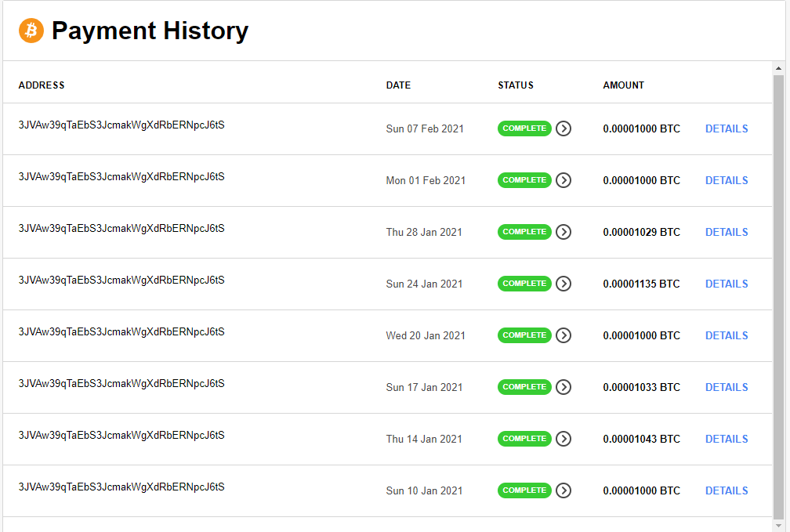Click the date Sun 17 Jan 2021
The image size is (790, 532).
[x=424, y=387]
